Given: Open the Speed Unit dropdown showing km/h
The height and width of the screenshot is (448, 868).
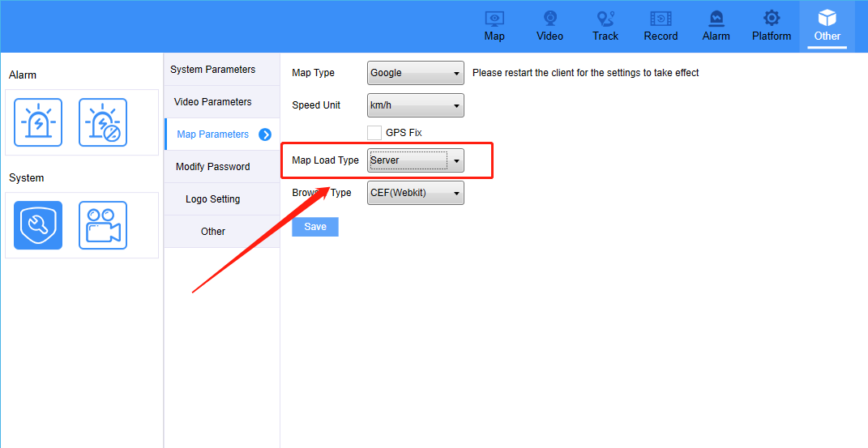Looking at the screenshot, I should coord(416,105).
